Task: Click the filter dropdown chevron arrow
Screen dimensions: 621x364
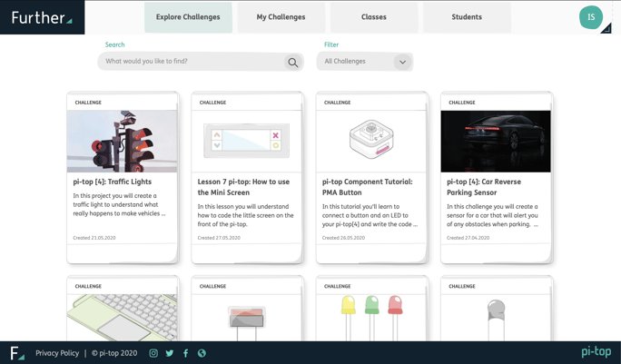Action: (x=402, y=63)
